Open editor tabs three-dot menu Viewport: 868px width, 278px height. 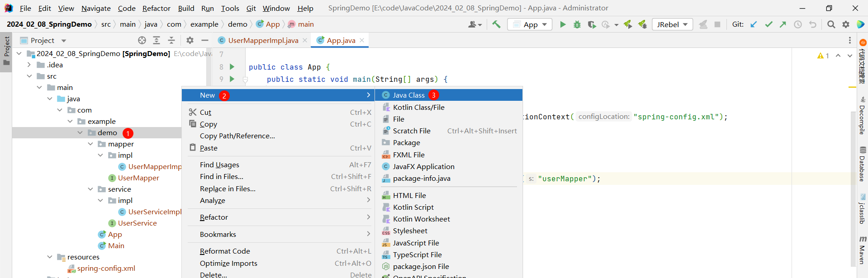pos(850,40)
